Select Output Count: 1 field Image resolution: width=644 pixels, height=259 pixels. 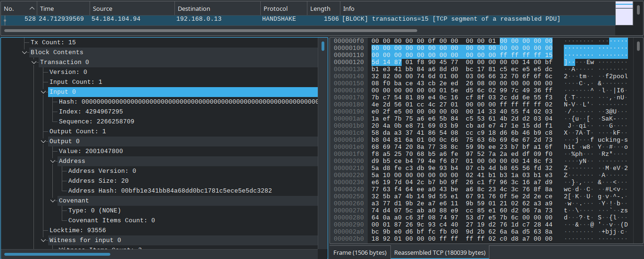tap(78, 131)
